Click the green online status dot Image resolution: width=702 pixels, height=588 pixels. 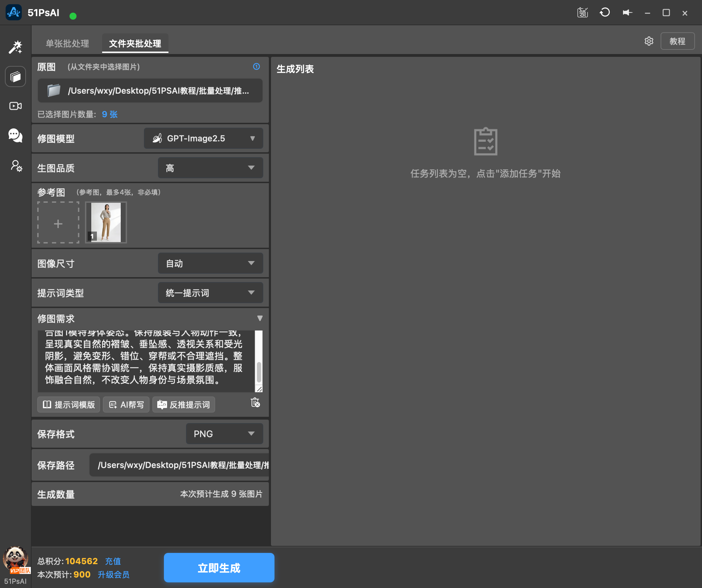[73, 16]
